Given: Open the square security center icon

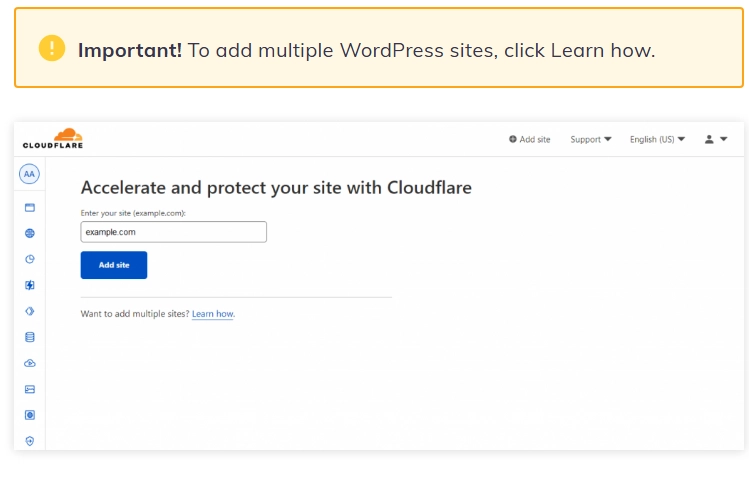Looking at the screenshot, I should (x=30, y=415).
